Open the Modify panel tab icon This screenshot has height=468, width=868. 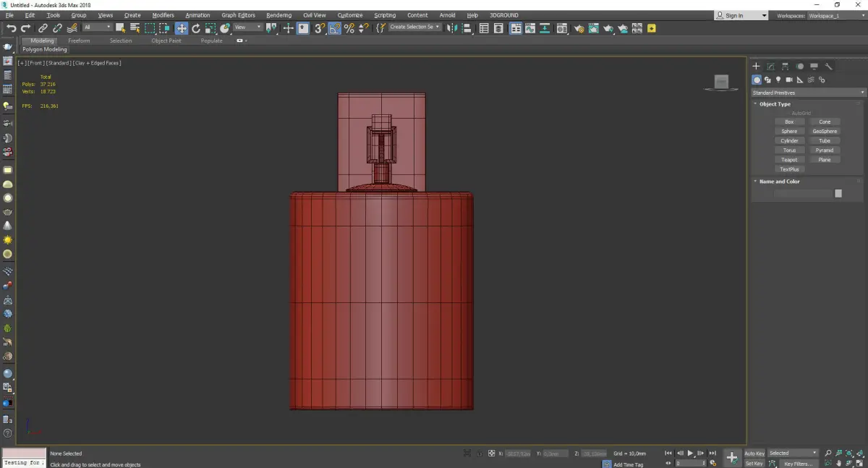pyautogui.click(x=771, y=67)
